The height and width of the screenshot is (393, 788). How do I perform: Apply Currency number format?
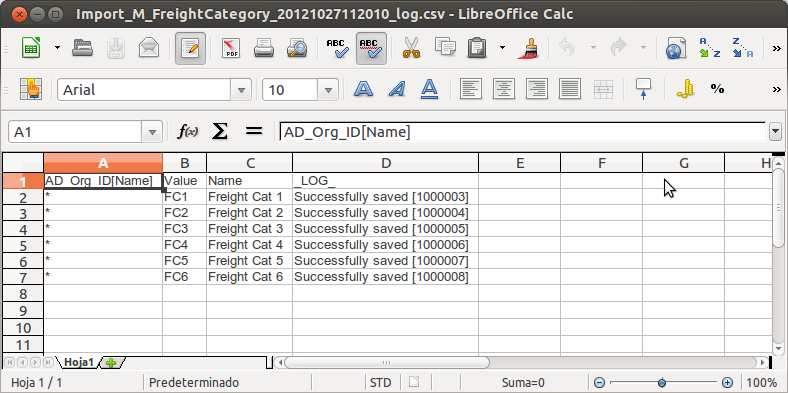click(684, 89)
